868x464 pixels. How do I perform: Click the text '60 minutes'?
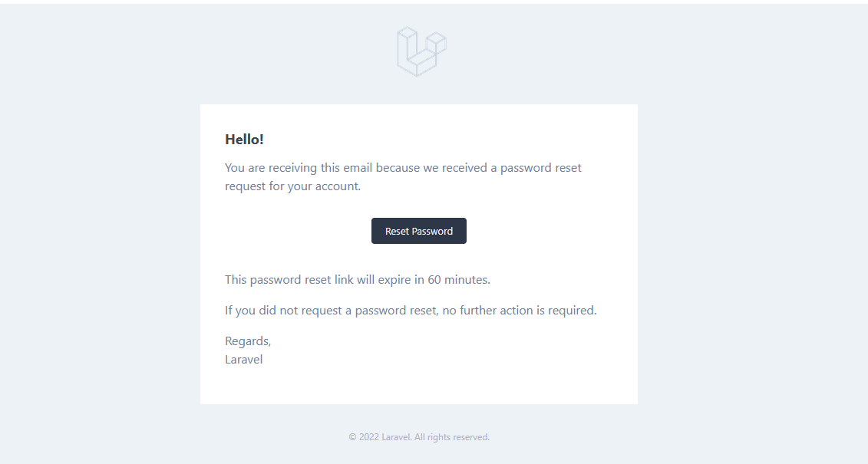point(458,279)
